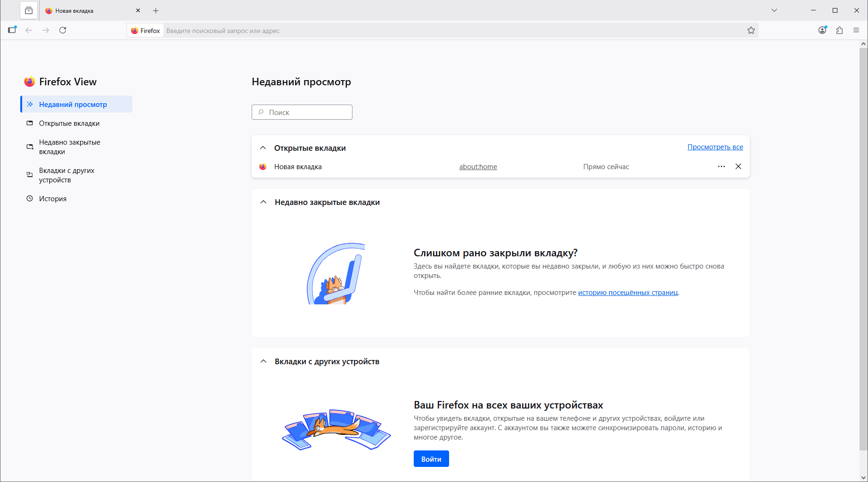Click the Просмотреть все link

click(715, 147)
